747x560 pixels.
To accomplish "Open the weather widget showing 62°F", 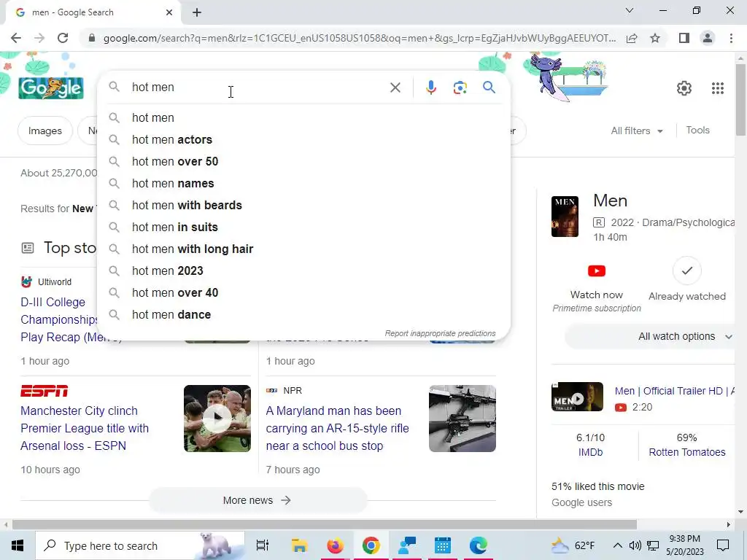I will 573,545.
